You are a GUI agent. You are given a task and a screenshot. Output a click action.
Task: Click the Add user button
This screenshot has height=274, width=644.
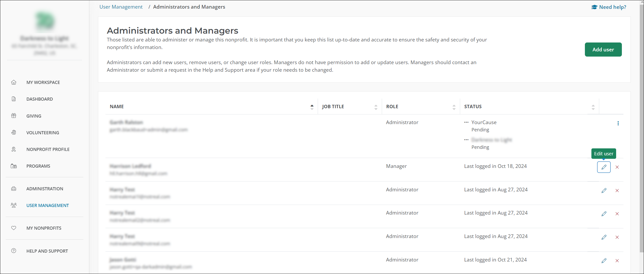[x=603, y=50]
